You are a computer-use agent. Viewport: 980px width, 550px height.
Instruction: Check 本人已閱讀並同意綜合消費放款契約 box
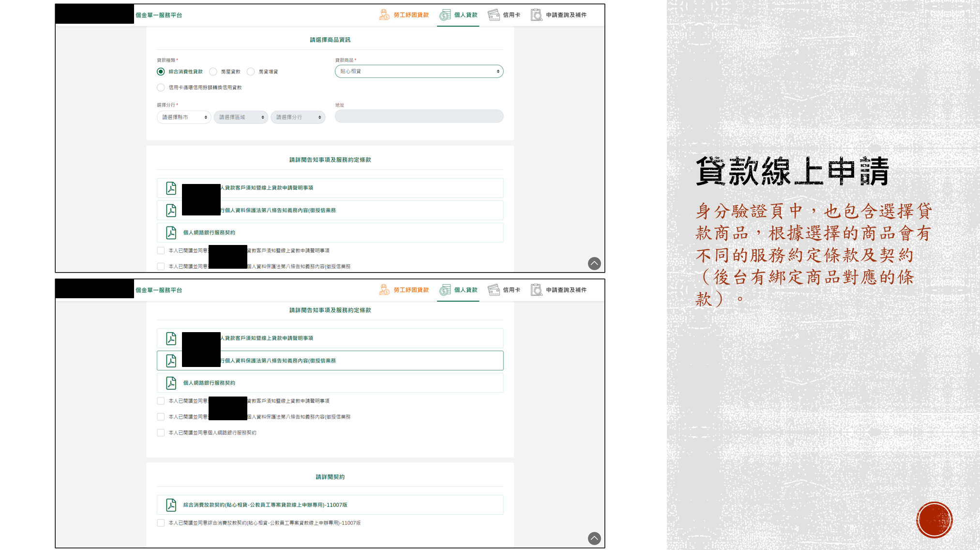pyautogui.click(x=161, y=523)
